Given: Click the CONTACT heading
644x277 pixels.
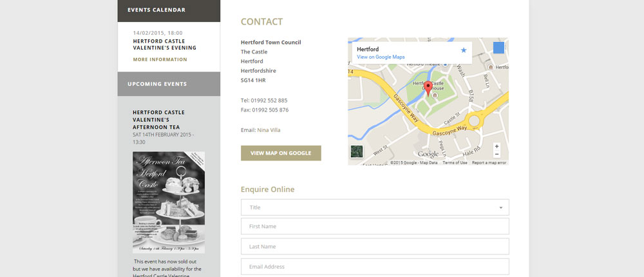Looking at the screenshot, I should [261, 22].
